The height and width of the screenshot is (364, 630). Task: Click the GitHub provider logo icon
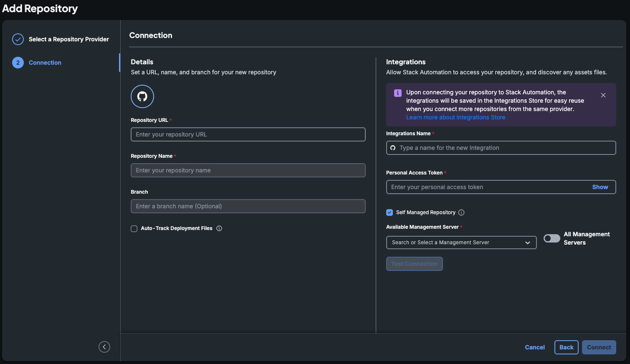pos(142,96)
